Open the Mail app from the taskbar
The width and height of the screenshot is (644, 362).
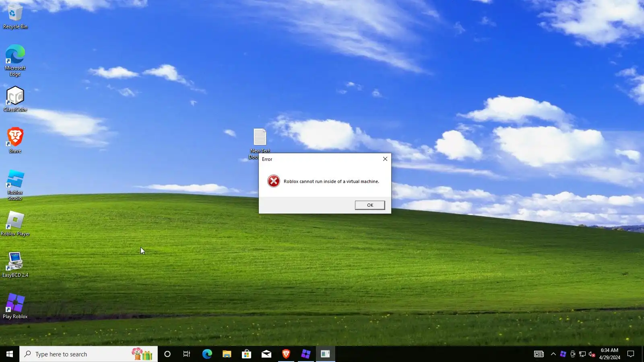[266, 354]
